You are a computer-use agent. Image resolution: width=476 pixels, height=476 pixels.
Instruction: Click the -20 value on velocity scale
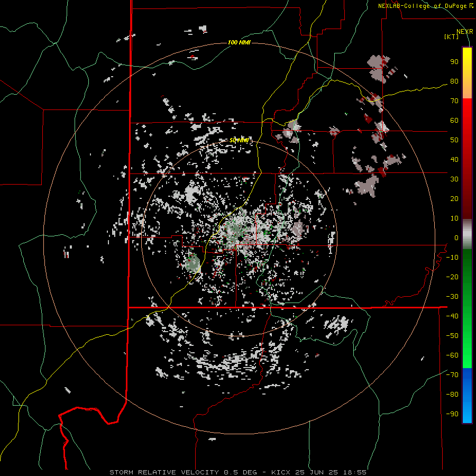452,277
